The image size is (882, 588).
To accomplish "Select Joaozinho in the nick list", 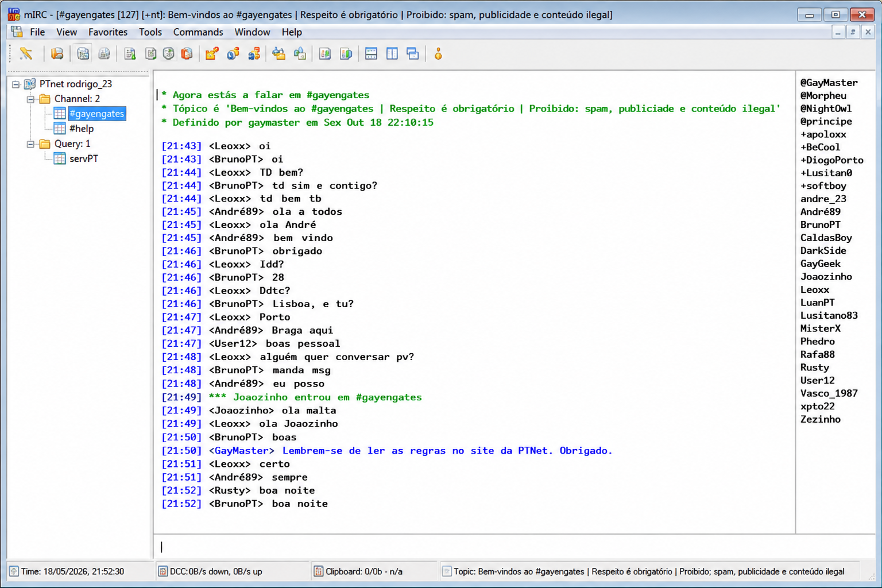I will [826, 276].
